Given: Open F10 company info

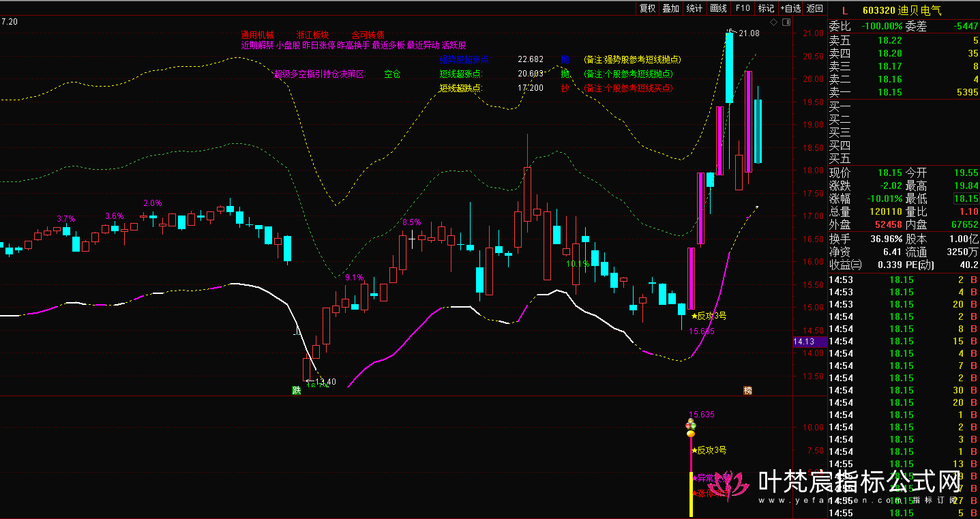Looking at the screenshot, I should pyautogui.click(x=742, y=8).
